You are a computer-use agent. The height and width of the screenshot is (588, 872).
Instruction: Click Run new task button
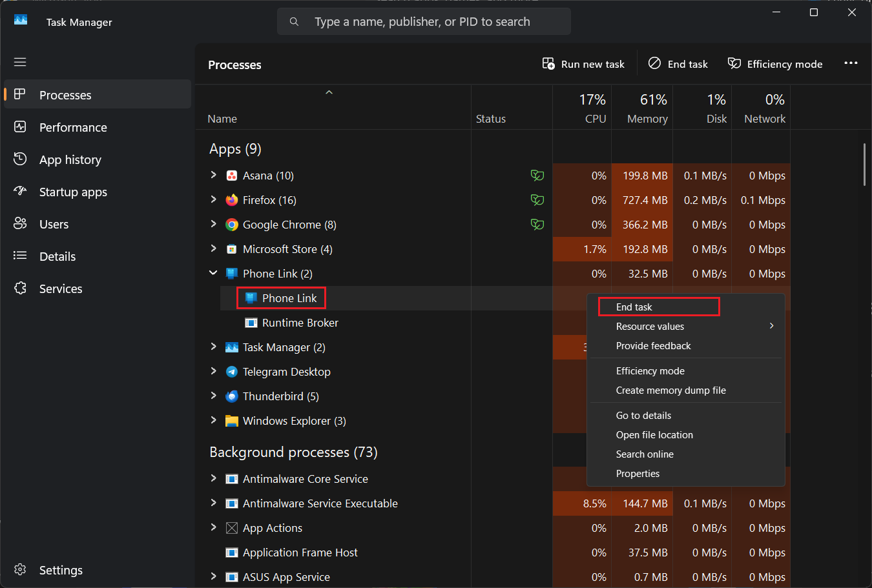583,64
